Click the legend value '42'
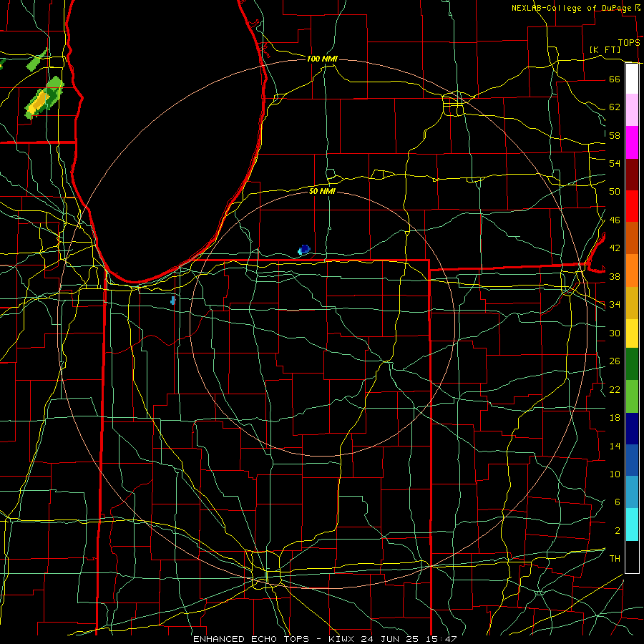The image size is (644, 644). tap(615, 248)
